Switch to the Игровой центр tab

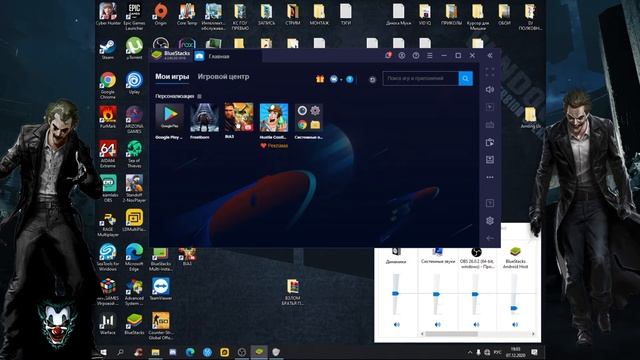[x=223, y=76]
